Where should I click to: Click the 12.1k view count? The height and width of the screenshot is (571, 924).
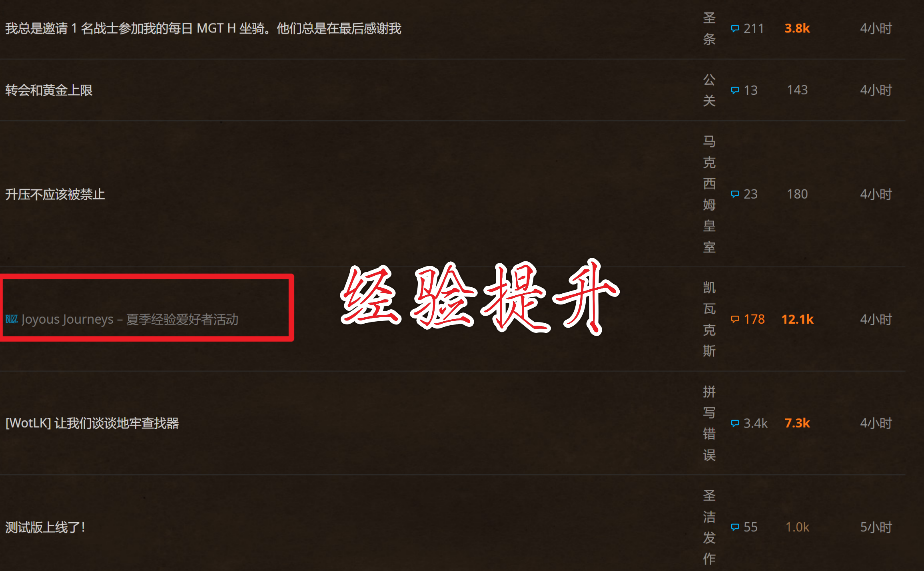click(797, 319)
